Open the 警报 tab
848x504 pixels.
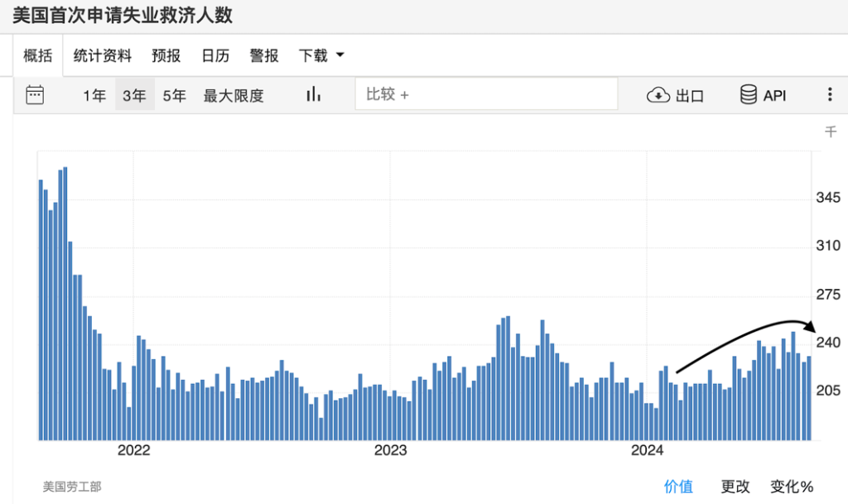(x=264, y=55)
